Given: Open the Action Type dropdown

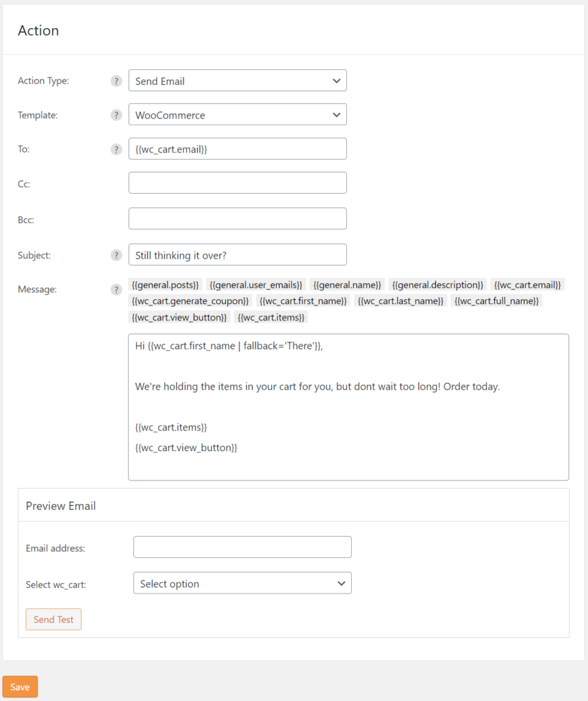Looking at the screenshot, I should click(x=238, y=81).
